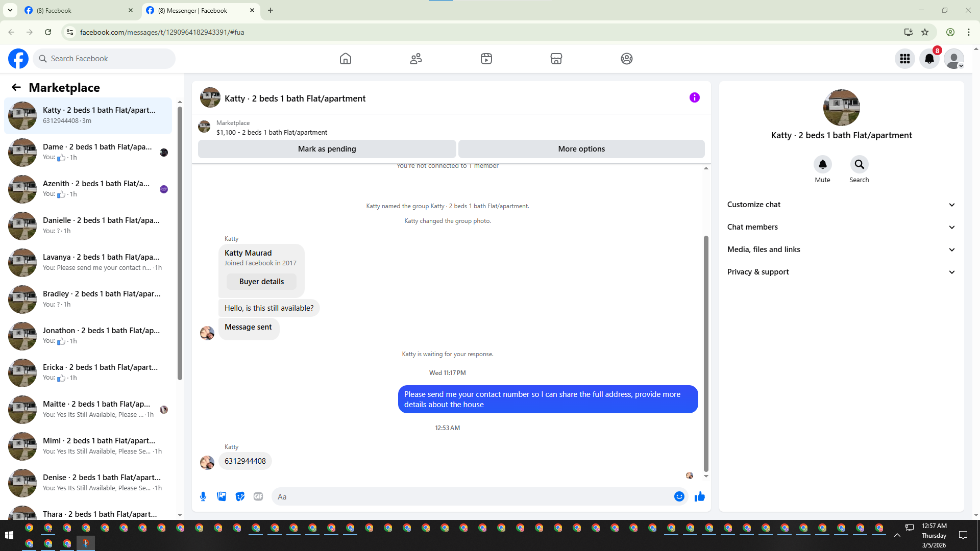Expand Chat members section
The image size is (980, 551).
(842, 227)
